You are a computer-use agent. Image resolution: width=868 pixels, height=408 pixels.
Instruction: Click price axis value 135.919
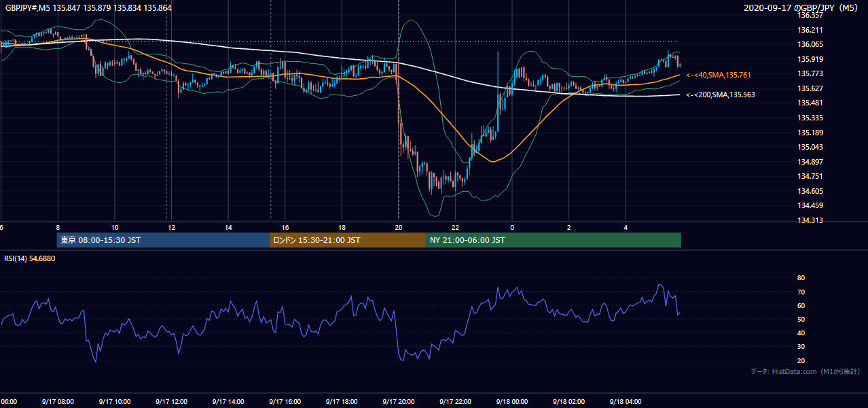click(x=810, y=59)
